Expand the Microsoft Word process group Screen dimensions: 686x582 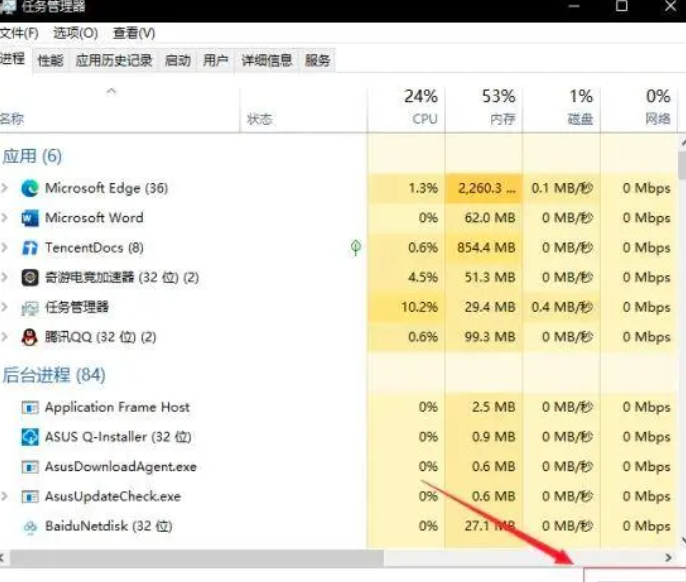[x=5, y=218]
